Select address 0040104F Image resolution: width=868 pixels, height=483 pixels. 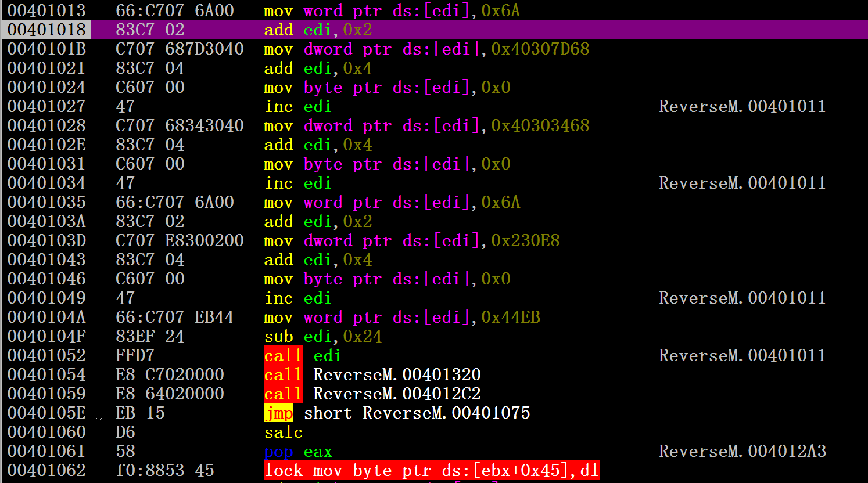coord(46,336)
